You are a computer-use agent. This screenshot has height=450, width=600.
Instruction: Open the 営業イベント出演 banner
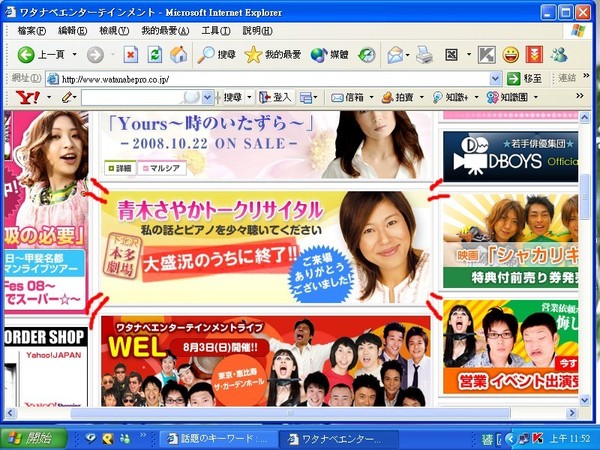click(x=510, y=347)
